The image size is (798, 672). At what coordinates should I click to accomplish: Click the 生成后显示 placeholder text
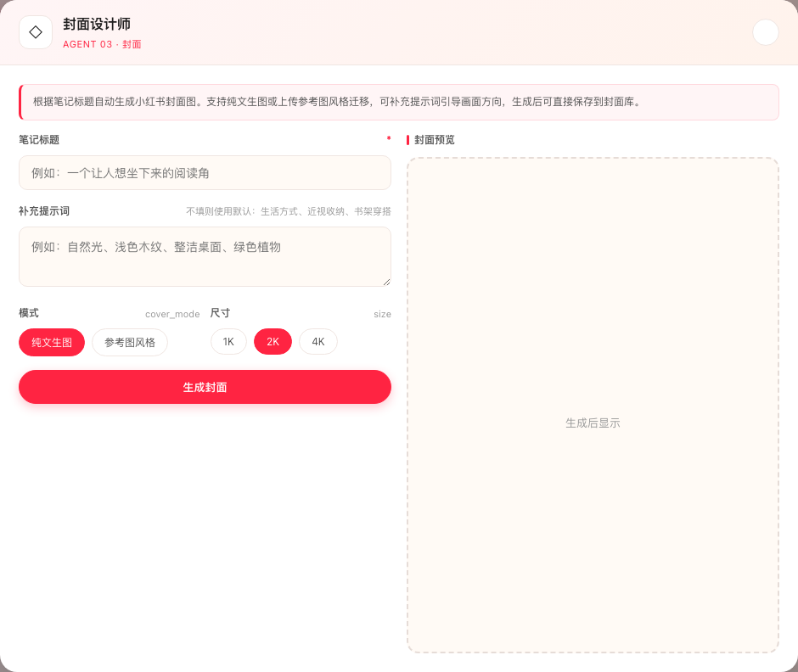click(x=593, y=423)
